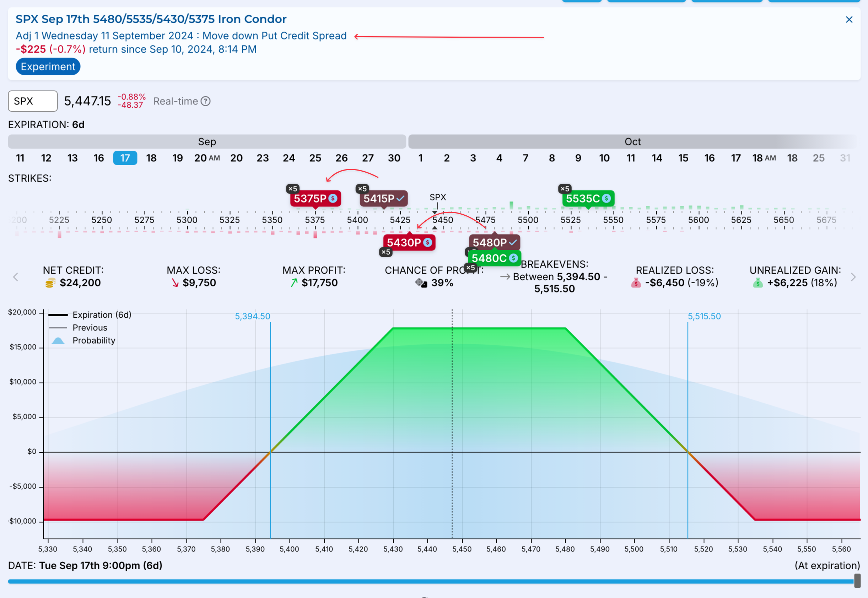
Task: Select expiration date Sep 13
Action: [x=72, y=158]
